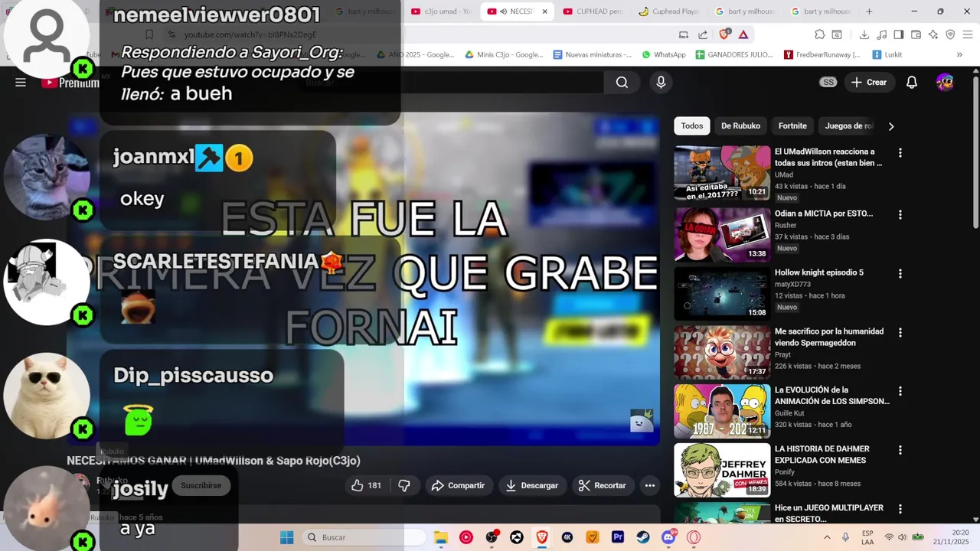
Task: Click the Windows Start button
Action: pos(286,537)
